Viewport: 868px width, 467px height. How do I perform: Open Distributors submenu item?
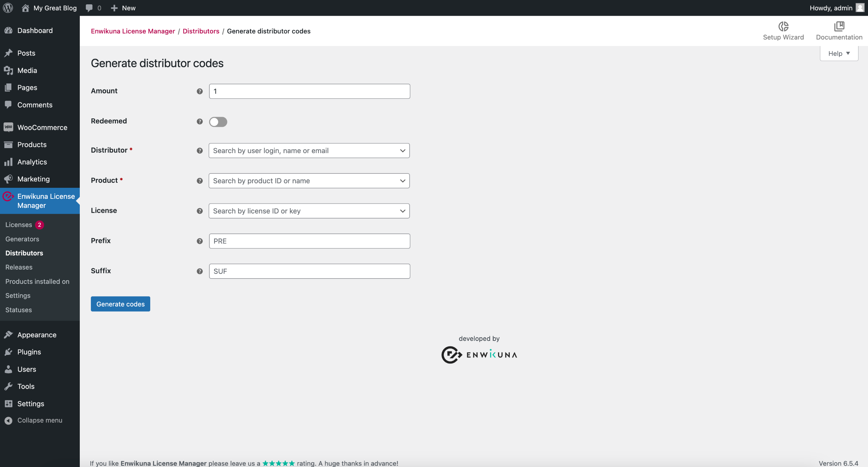(24, 253)
